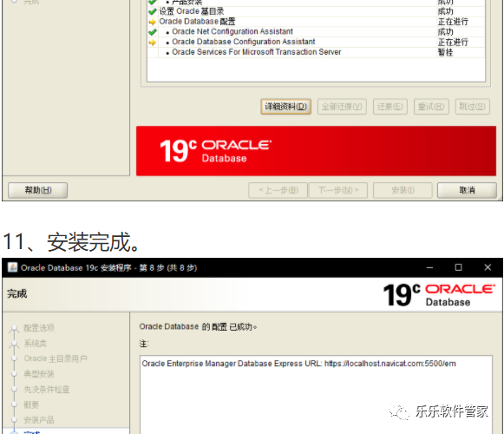Click the Oracle Database 的配置已成功 message
The height and width of the screenshot is (434, 504).
coord(198,327)
